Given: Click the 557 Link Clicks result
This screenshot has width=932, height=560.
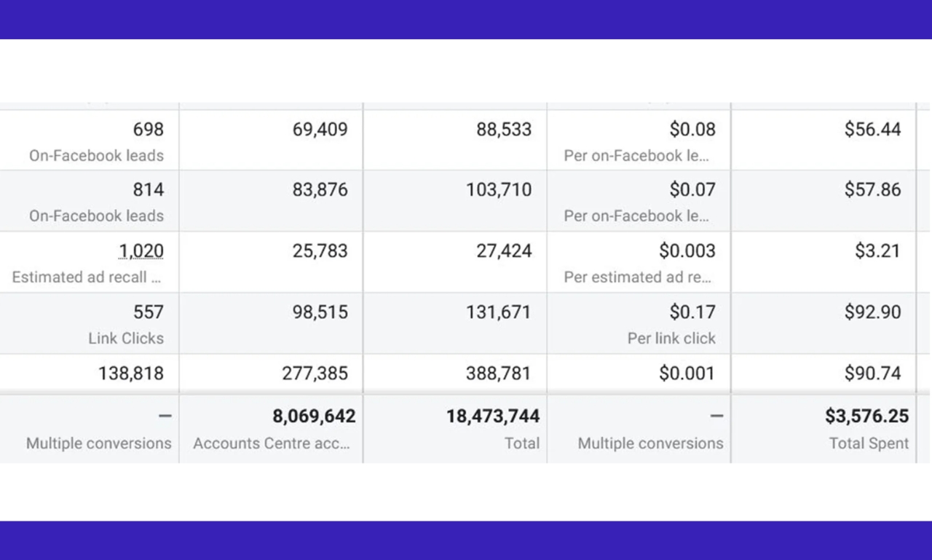Looking at the screenshot, I should [x=148, y=312].
